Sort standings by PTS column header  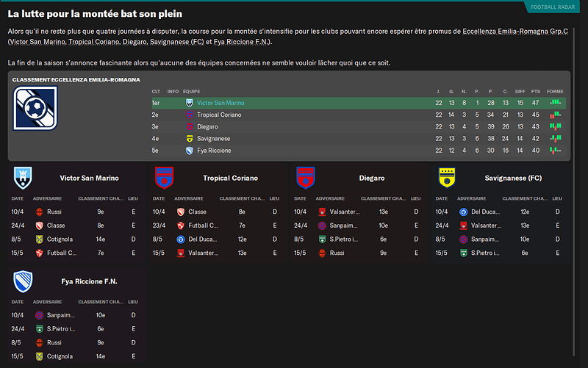[x=536, y=91]
